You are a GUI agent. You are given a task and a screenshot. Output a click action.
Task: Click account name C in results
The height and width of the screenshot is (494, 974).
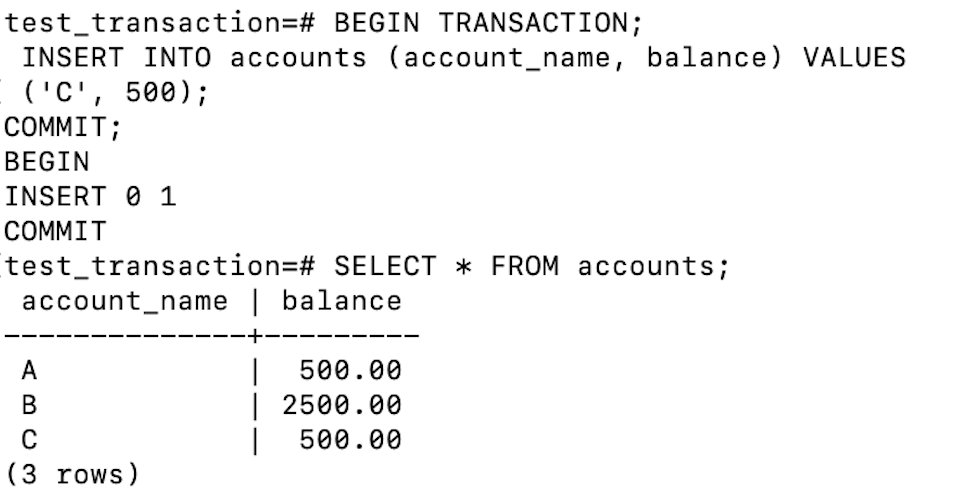click(x=29, y=441)
